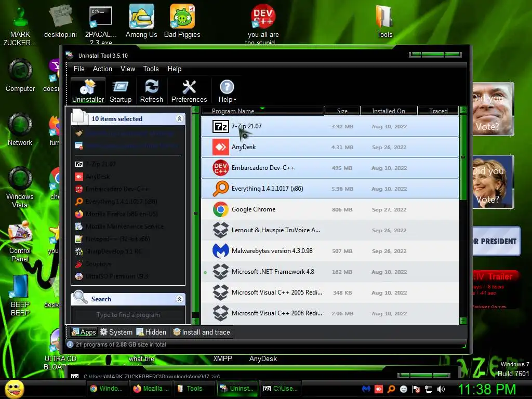Switch to the Startup toolbar view
Image resolution: width=532 pixels, height=399 pixels.
pos(121,90)
